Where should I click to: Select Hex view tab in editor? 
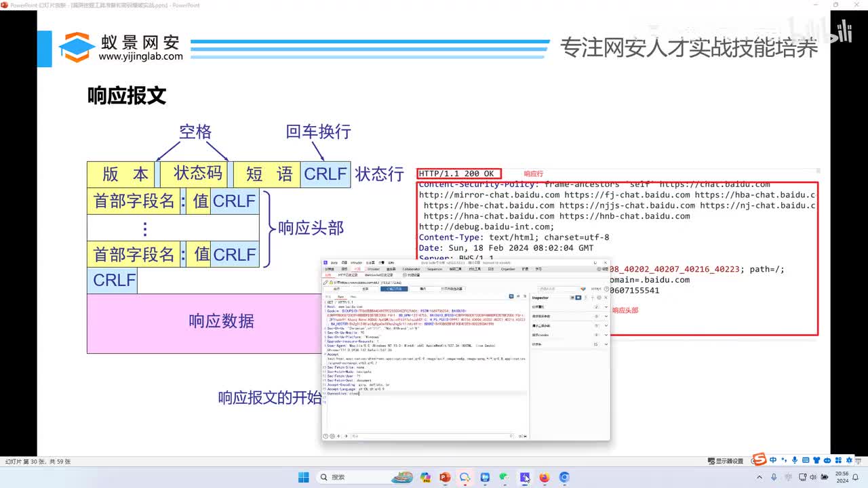353,297
